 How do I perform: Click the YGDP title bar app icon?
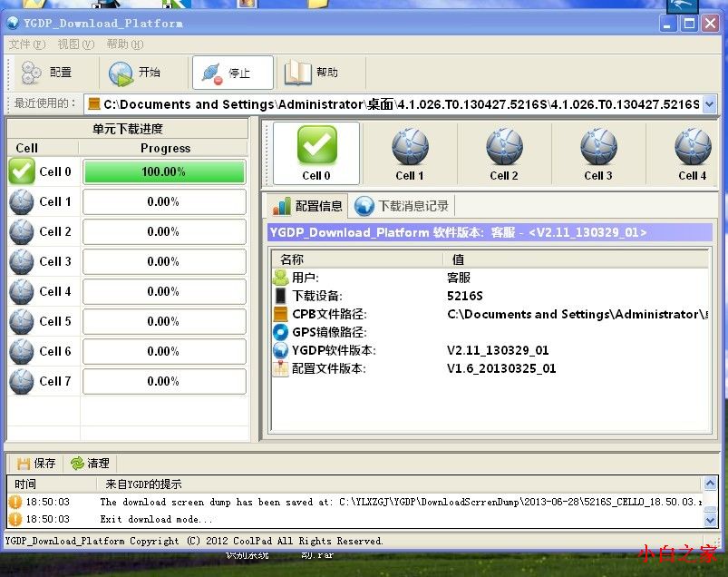point(13,23)
